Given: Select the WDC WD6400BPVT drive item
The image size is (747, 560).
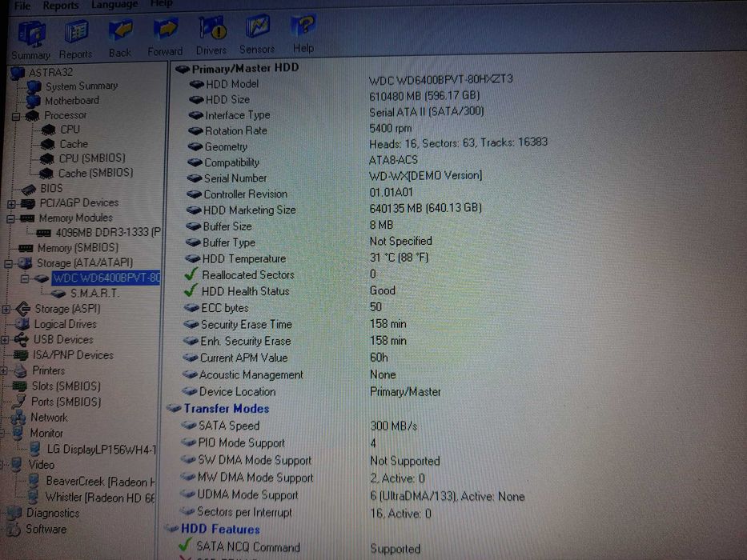Looking at the screenshot, I should pyautogui.click(x=106, y=278).
